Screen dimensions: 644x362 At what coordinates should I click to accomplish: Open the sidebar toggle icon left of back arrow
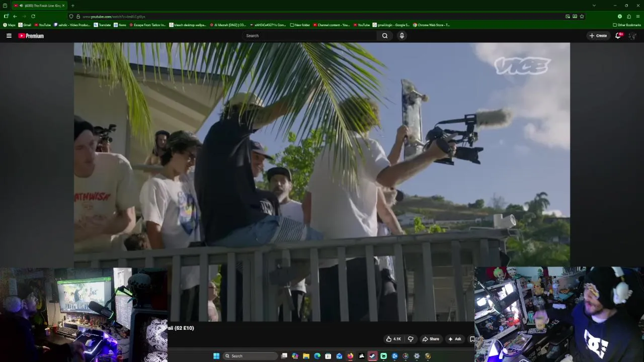point(6,16)
